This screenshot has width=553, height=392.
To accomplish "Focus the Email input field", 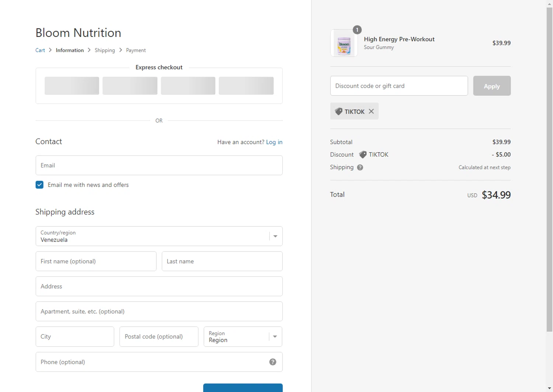I will 159,165.
